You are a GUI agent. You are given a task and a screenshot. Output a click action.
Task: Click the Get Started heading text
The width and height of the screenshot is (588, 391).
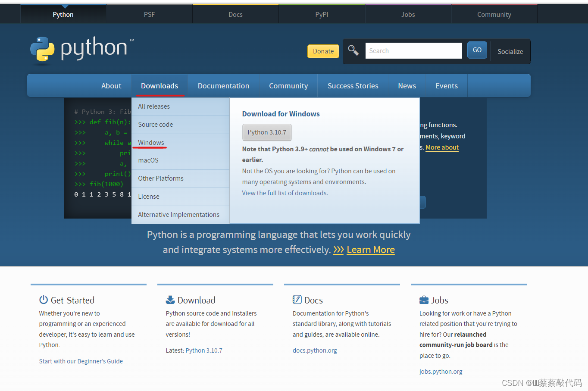[72, 300]
